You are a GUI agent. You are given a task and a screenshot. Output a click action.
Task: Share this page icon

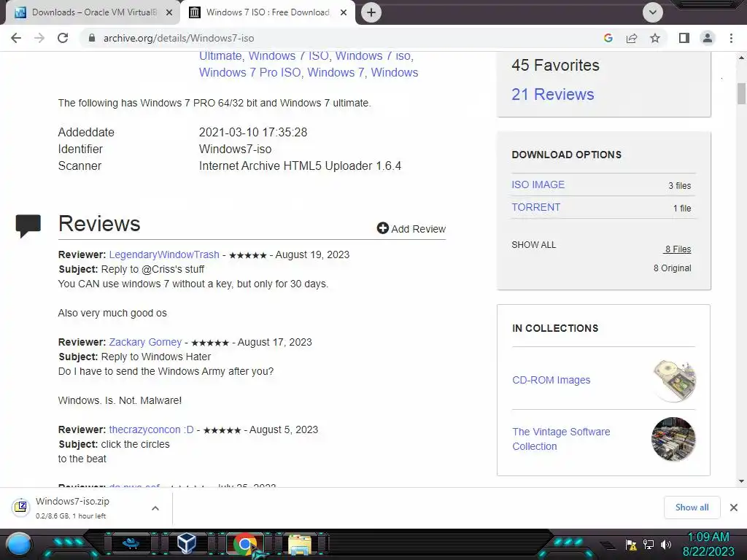[x=632, y=38]
